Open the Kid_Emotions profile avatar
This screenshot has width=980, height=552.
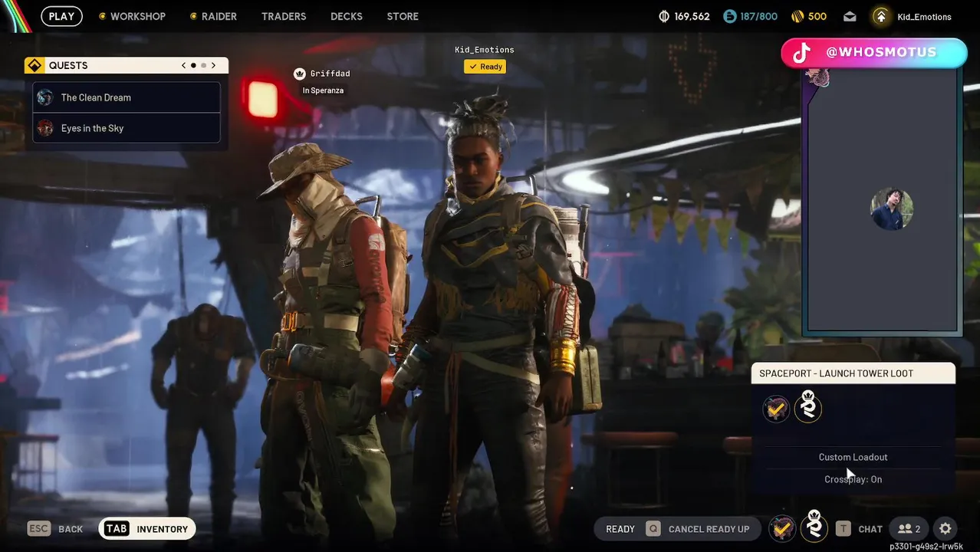[x=881, y=16]
